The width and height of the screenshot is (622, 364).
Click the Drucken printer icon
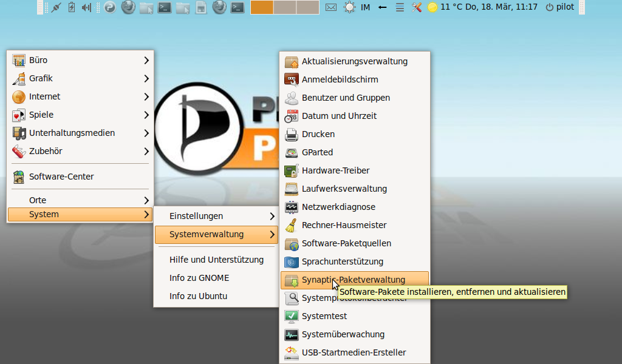pos(292,134)
